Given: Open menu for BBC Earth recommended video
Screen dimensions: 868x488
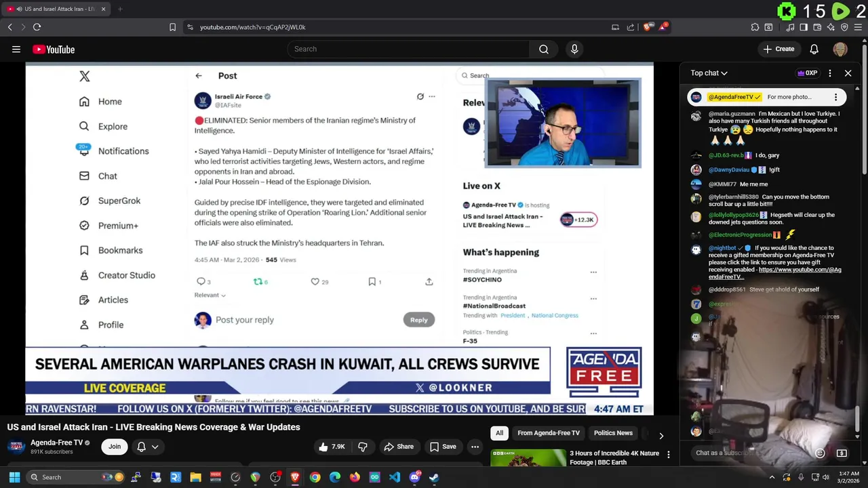Looking at the screenshot, I should 668,455.
